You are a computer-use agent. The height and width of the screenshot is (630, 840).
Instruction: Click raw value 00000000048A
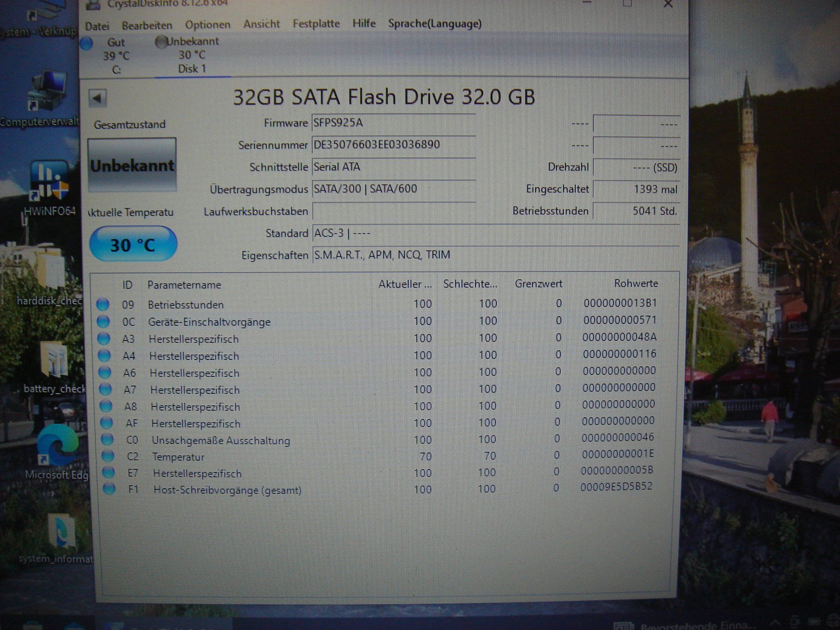point(619,337)
